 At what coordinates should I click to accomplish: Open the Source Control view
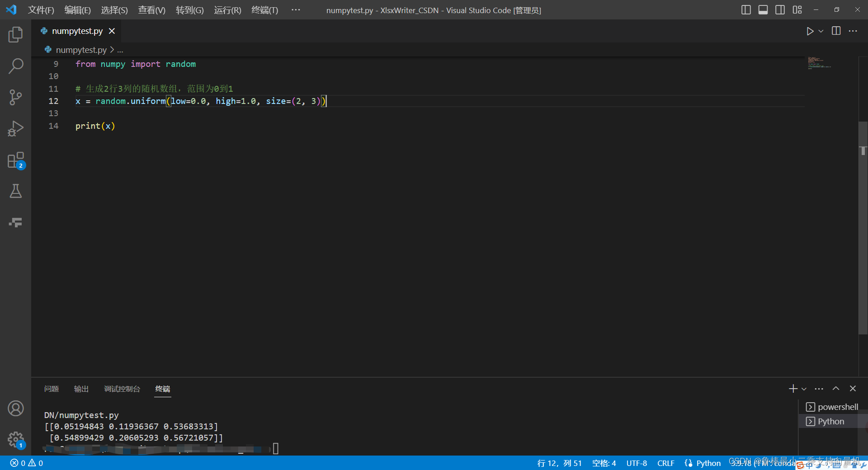click(x=15, y=97)
